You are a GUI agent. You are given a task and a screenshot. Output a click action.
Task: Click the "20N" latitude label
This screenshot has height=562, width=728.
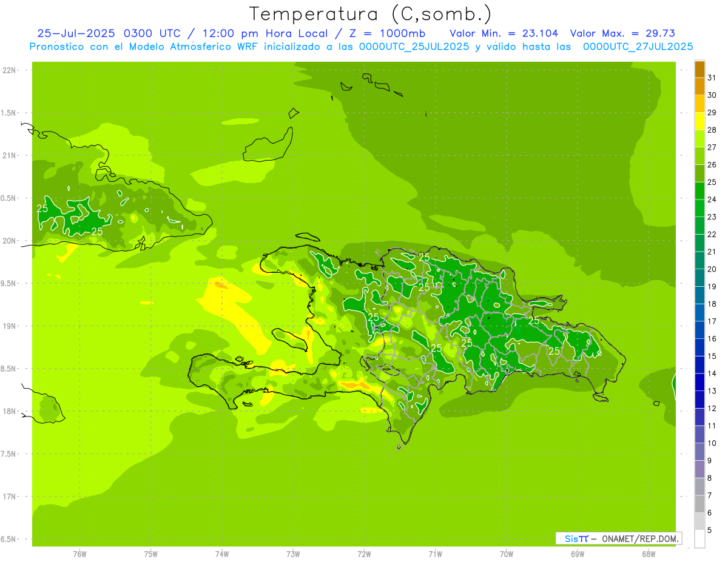[10, 241]
